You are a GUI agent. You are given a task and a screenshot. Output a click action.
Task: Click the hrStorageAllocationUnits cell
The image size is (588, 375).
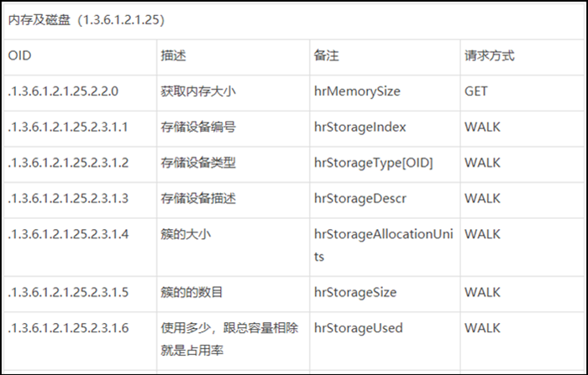[x=384, y=245]
